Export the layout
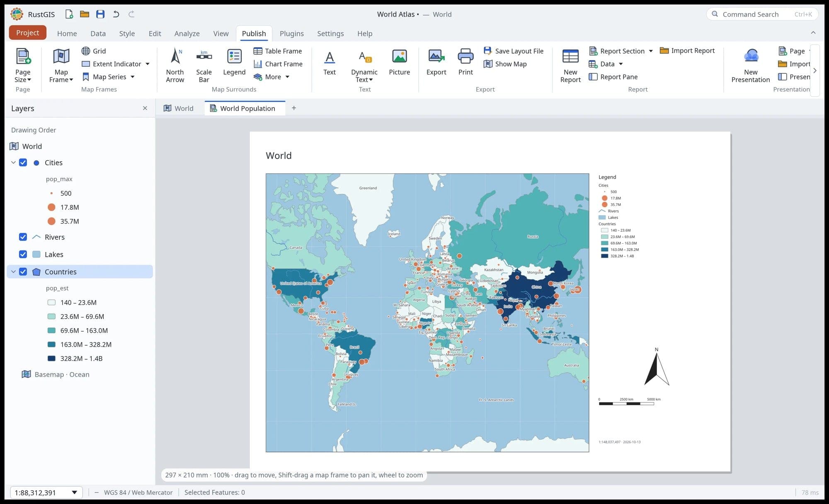The width and height of the screenshot is (829, 504). click(436, 62)
